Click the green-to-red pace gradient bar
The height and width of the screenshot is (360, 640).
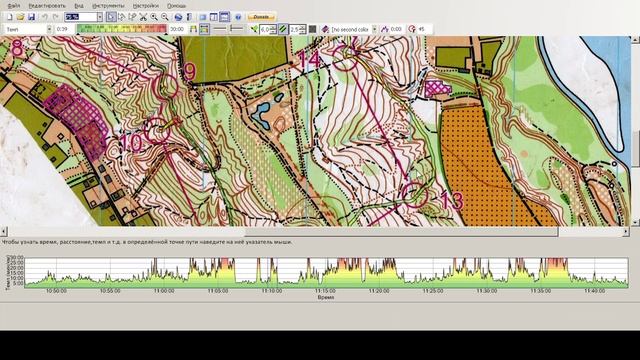point(122,29)
